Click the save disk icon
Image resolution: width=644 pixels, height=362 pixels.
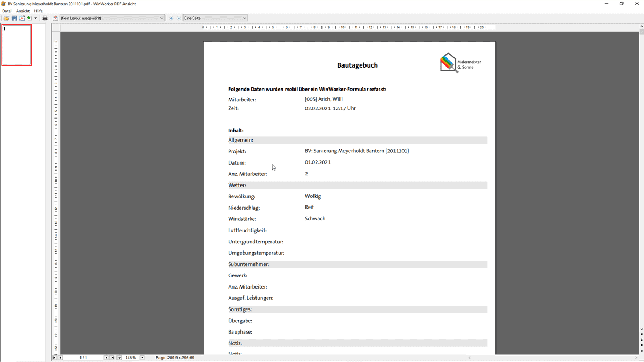click(x=14, y=18)
